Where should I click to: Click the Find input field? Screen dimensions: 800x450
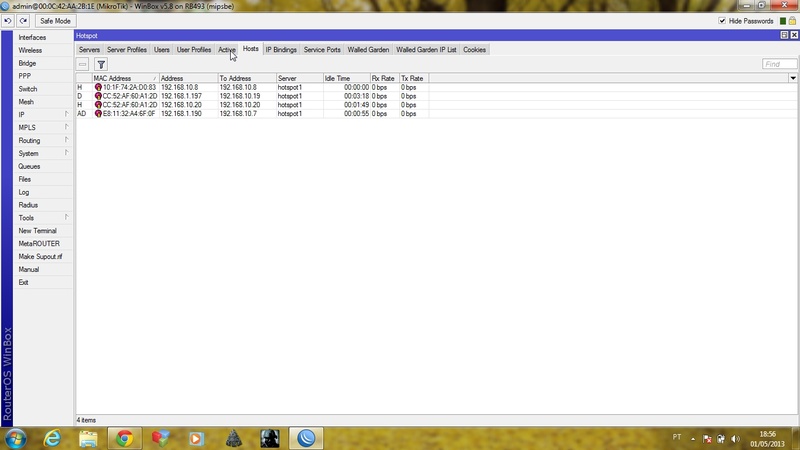(x=779, y=64)
